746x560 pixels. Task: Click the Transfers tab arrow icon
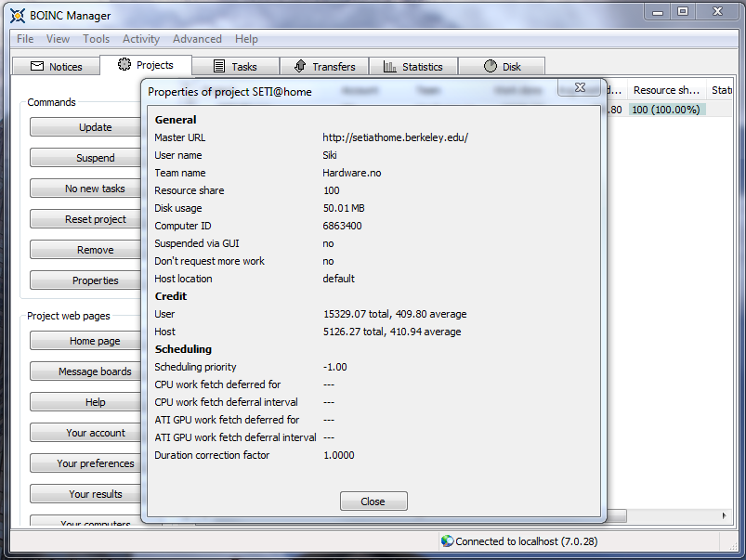click(x=300, y=66)
